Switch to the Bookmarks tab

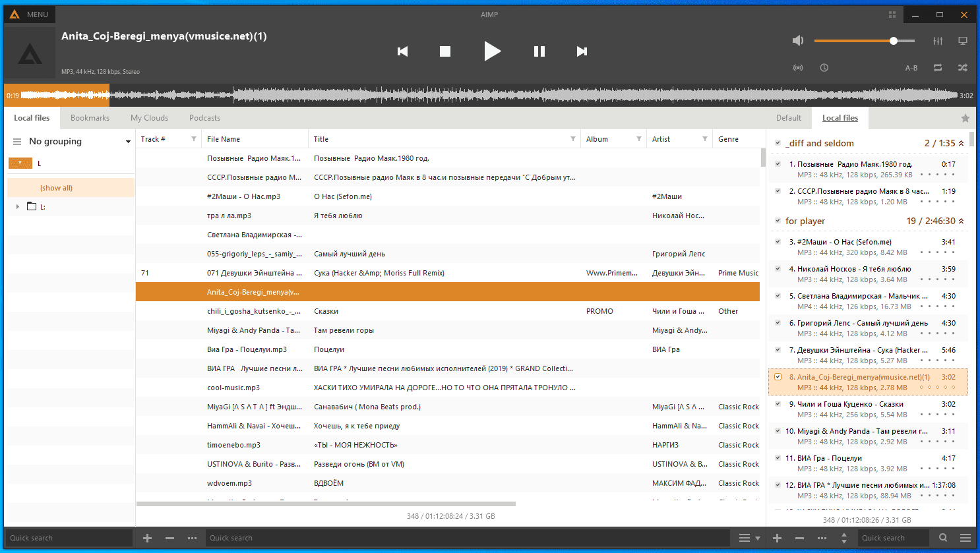tap(90, 118)
